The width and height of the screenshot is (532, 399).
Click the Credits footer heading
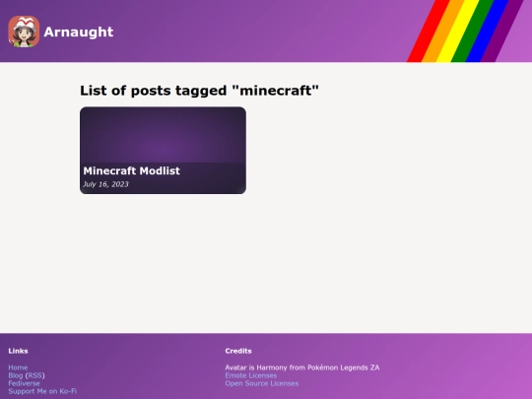238,351
